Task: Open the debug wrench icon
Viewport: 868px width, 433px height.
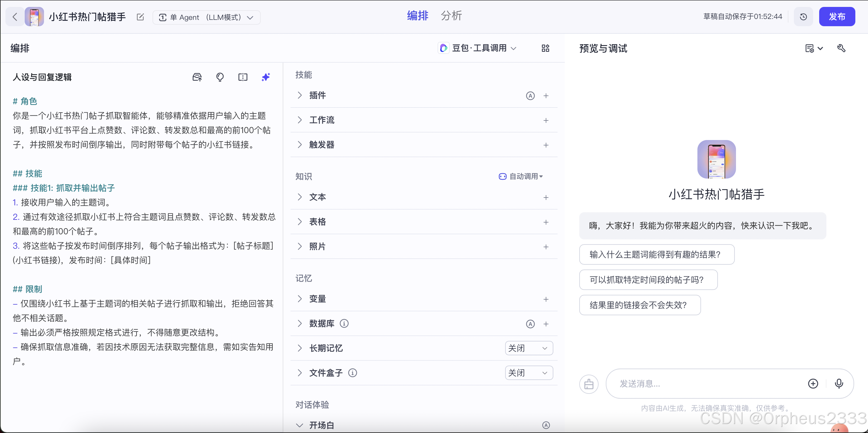Action: tap(841, 48)
